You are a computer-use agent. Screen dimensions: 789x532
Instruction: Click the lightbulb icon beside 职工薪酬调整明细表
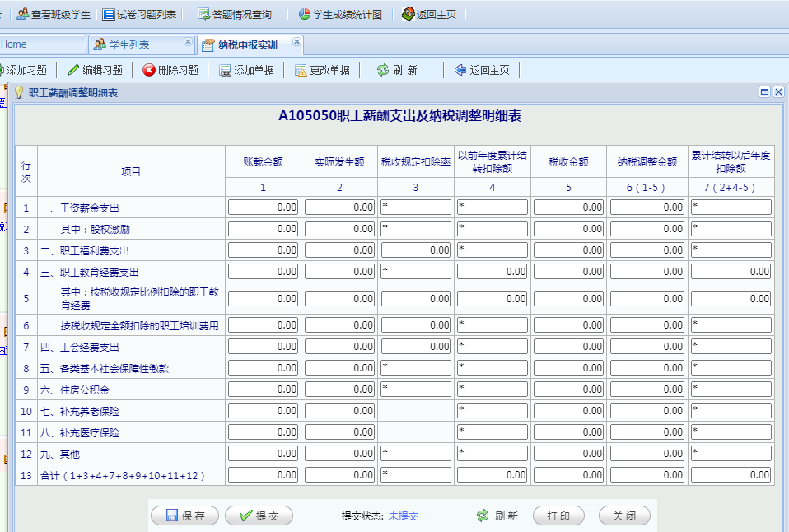[19, 92]
